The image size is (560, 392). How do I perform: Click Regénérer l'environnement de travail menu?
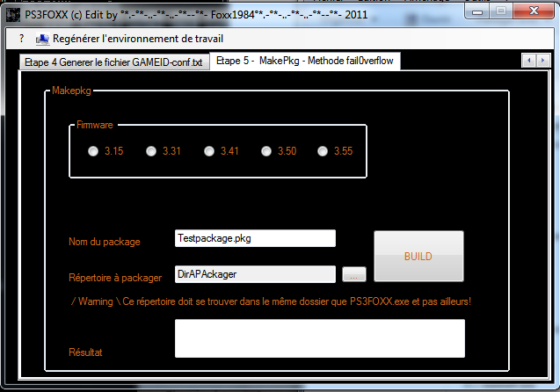click(138, 39)
